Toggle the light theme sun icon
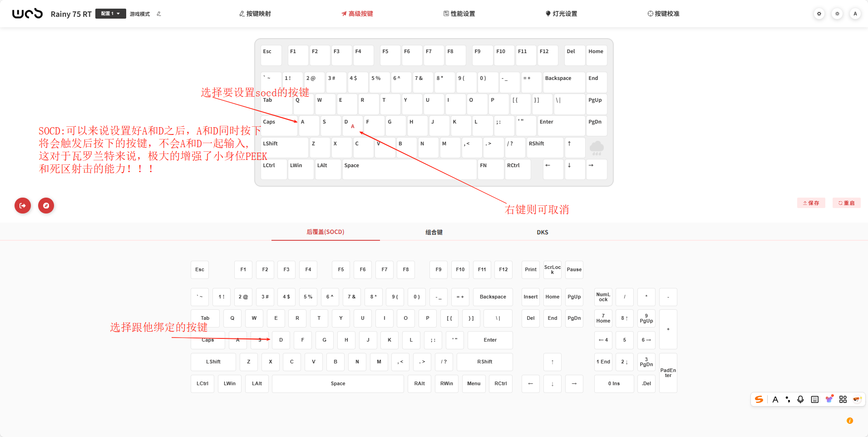868x437 pixels. coord(837,14)
